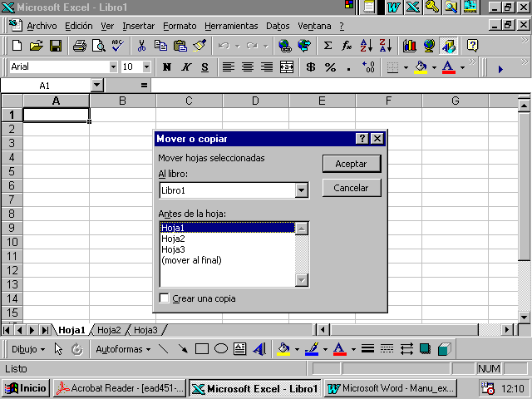Print using the printer icon
Image resolution: width=532 pixels, height=399 pixels.
80,46
